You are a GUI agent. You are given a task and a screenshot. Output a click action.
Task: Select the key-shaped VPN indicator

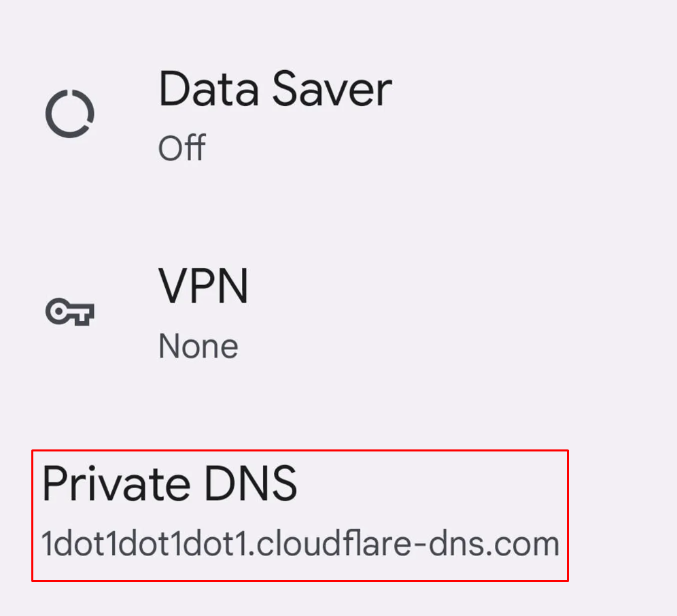click(68, 313)
